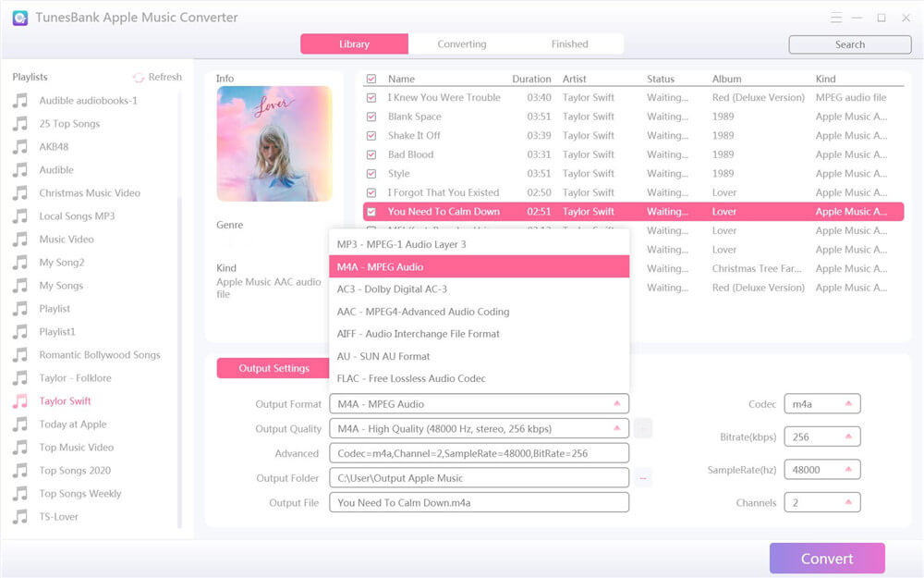924x578 pixels.
Task: Click music note icon next to TS-Lover
Action: pos(20,517)
